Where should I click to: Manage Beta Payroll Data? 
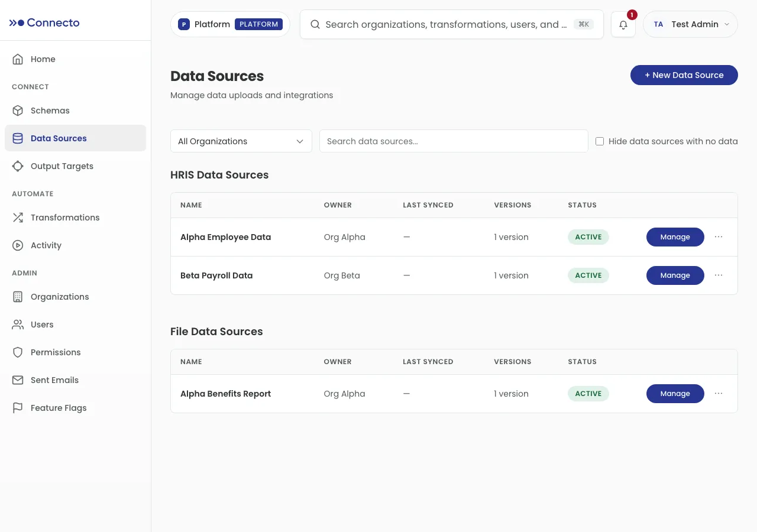[675, 275]
